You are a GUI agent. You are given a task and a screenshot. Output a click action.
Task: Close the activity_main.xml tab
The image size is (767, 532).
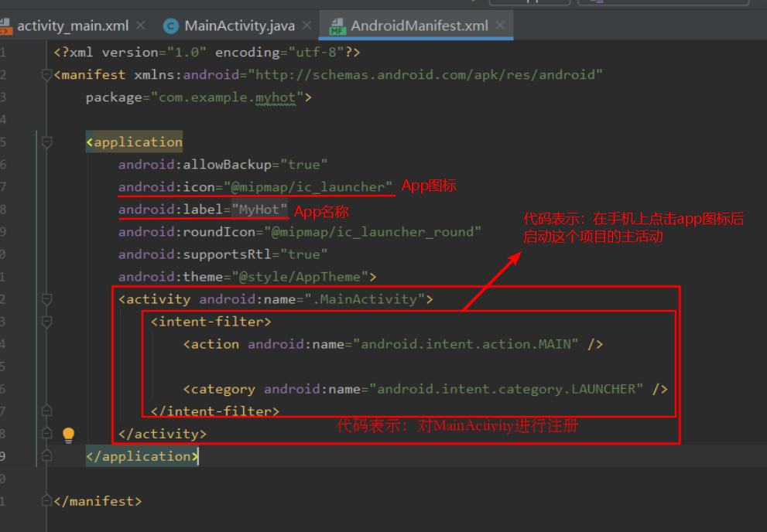140,25
